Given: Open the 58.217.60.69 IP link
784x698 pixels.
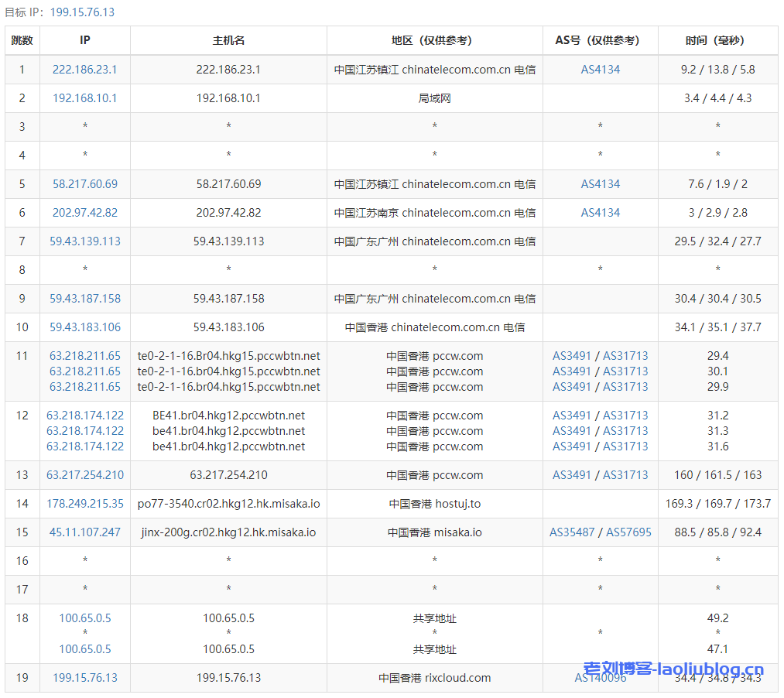Looking at the screenshot, I should click(85, 184).
